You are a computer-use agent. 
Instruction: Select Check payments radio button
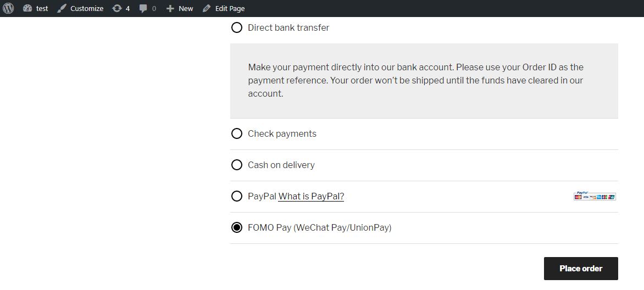(237, 133)
